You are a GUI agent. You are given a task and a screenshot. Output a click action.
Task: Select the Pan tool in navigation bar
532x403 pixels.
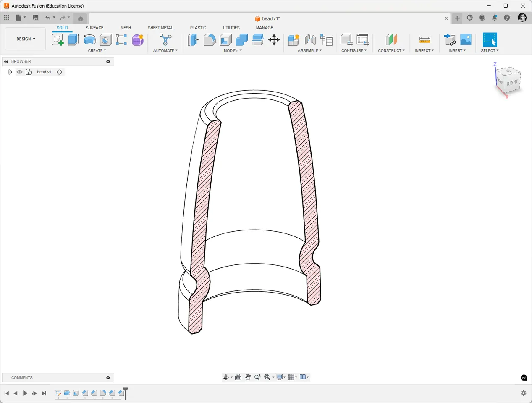[248, 377]
